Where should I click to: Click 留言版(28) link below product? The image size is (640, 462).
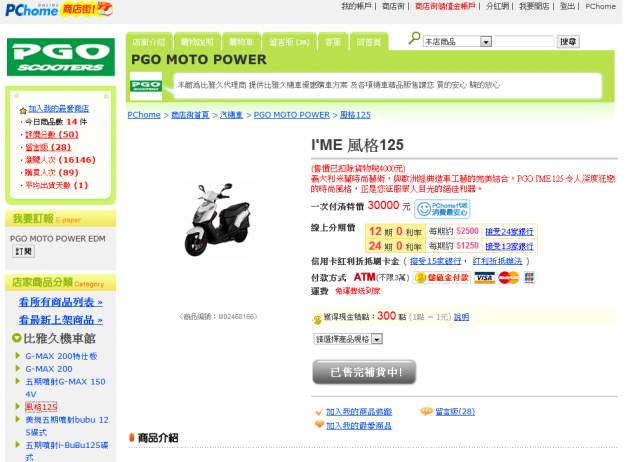(x=455, y=412)
